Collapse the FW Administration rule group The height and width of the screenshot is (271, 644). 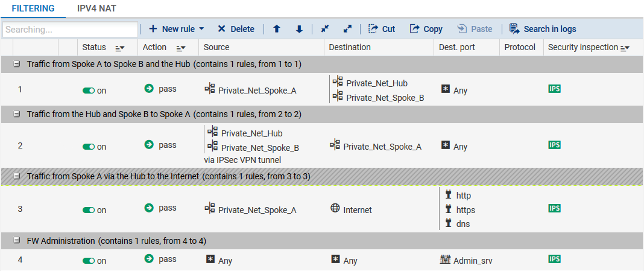(17, 241)
